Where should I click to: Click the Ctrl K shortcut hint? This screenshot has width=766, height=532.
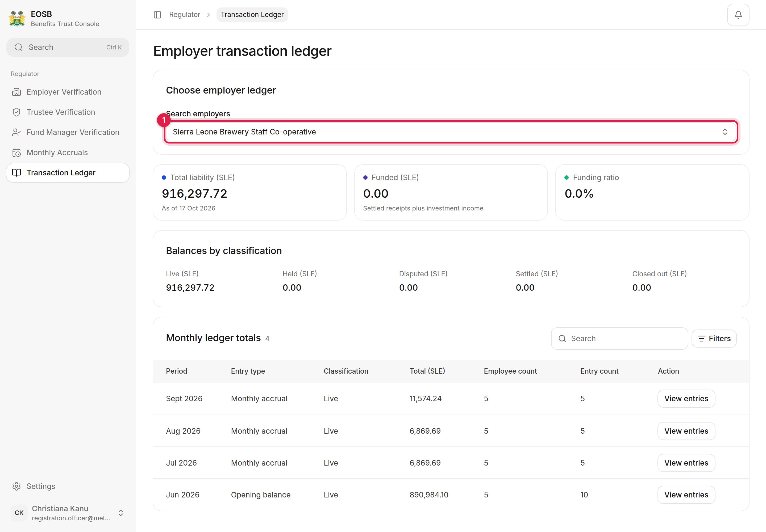114,47
